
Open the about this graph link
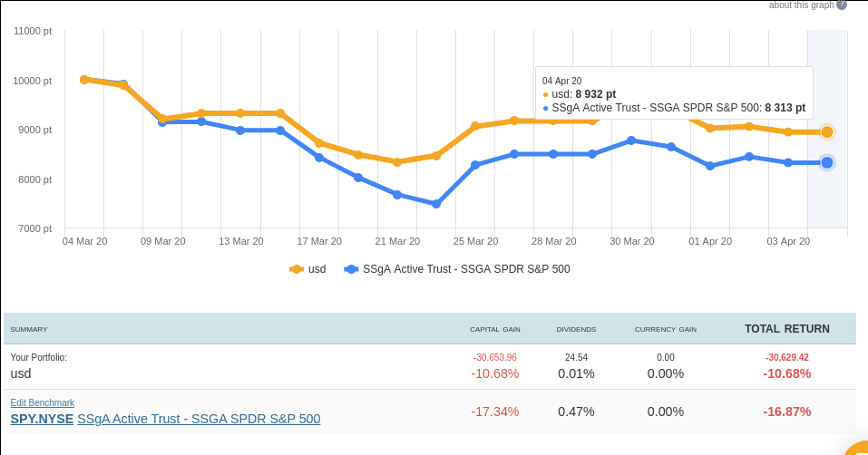point(801,5)
